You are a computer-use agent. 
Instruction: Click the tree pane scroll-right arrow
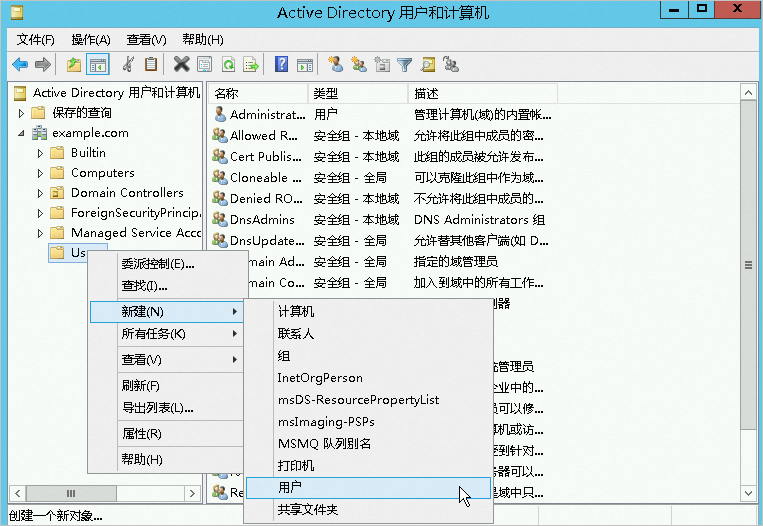(x=192, y=493)
